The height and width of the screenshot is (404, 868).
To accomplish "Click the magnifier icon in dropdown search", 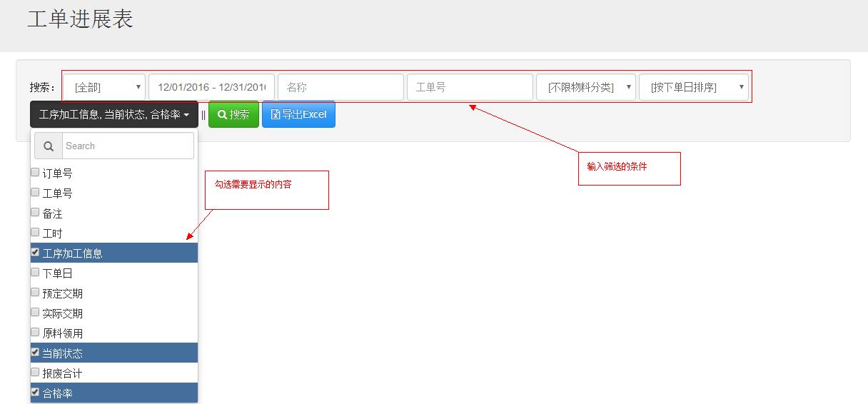I will [x=49, y=146].
